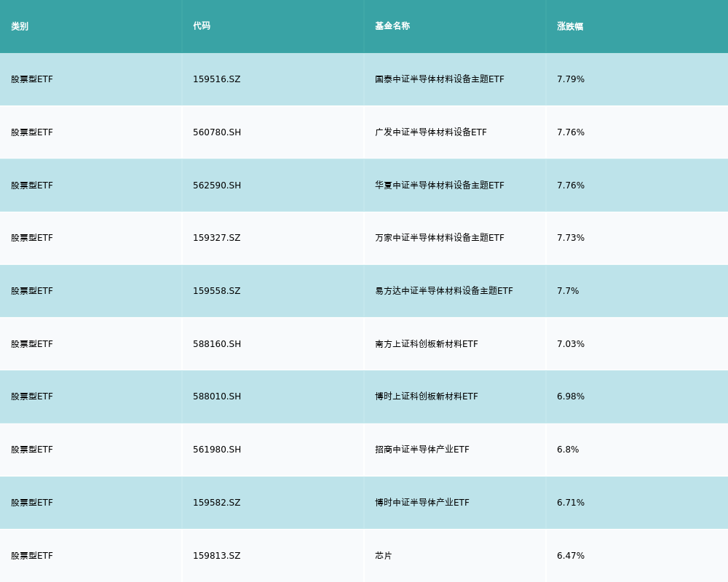The width and height of the screenshot is (728, 582).
Task: Click 股票型ETF in the 159813.SZ row
Action: tap(32, 556)
